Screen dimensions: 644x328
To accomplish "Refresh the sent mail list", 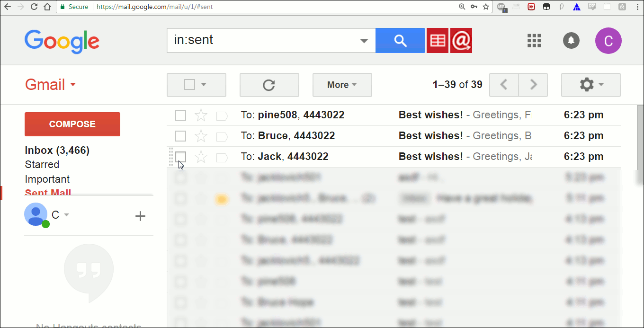I will 269,85.
